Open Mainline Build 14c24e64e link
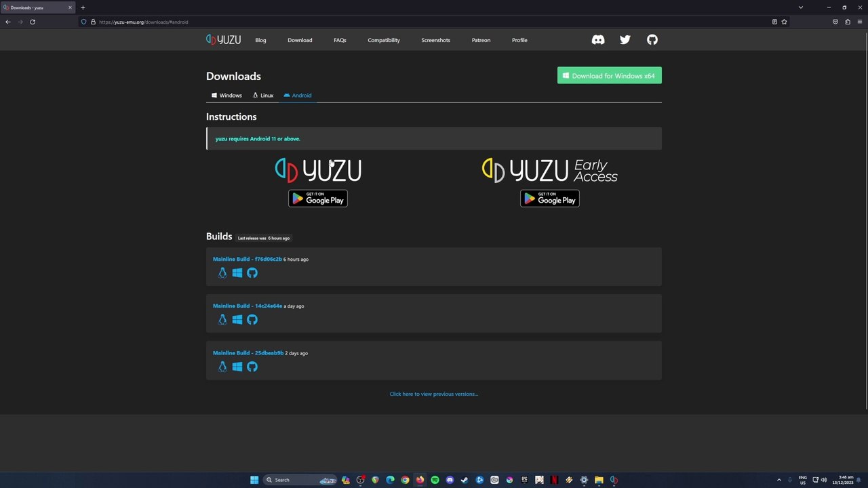 click(x=248, y=306)
